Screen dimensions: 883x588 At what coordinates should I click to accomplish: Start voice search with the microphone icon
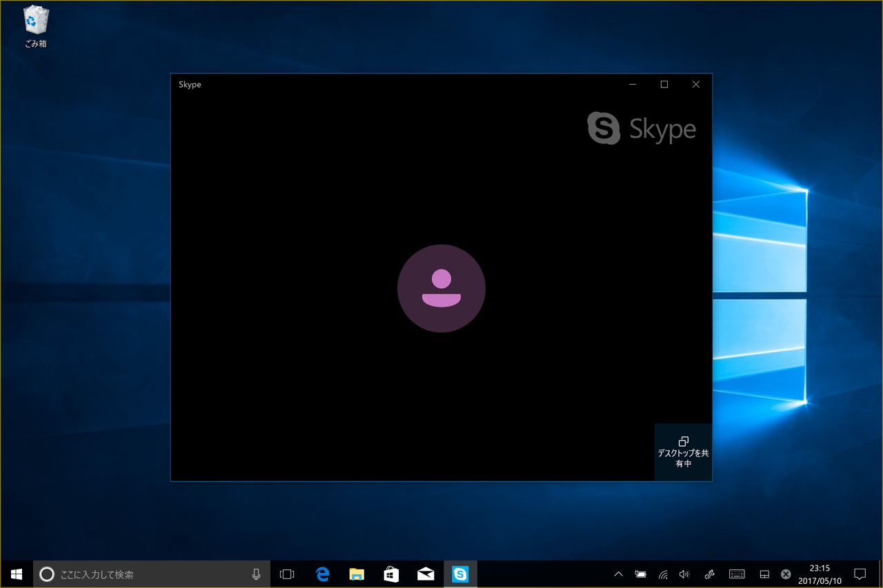click(256, 574)
